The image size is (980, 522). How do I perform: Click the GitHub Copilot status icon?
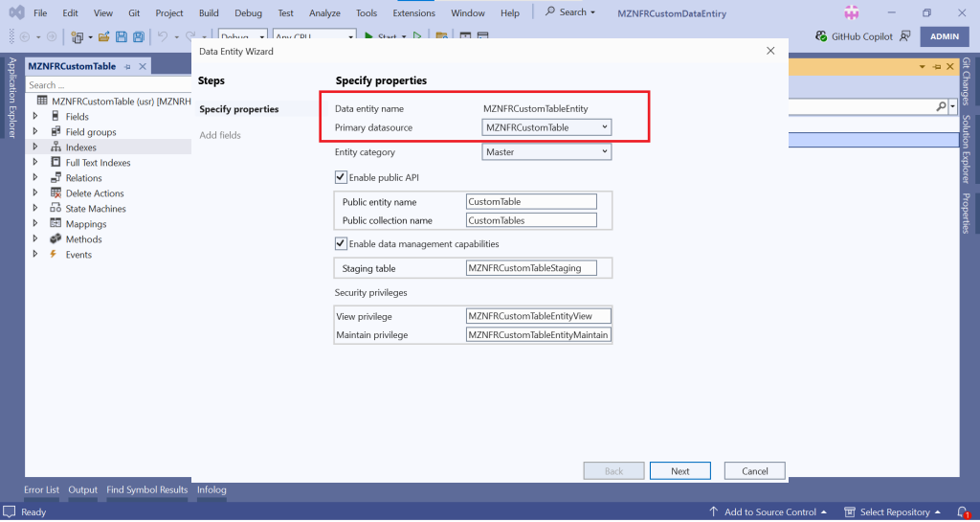[x=821, y=36]
